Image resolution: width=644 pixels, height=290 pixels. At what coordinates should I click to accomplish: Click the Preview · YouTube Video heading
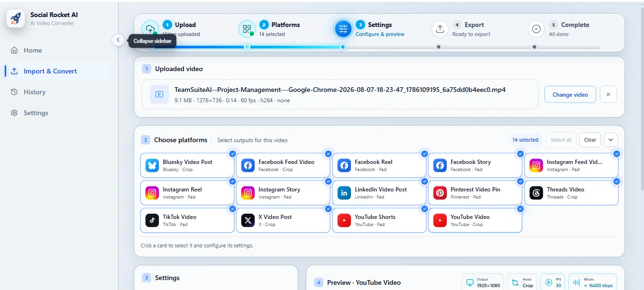click(x=364, y=282)
